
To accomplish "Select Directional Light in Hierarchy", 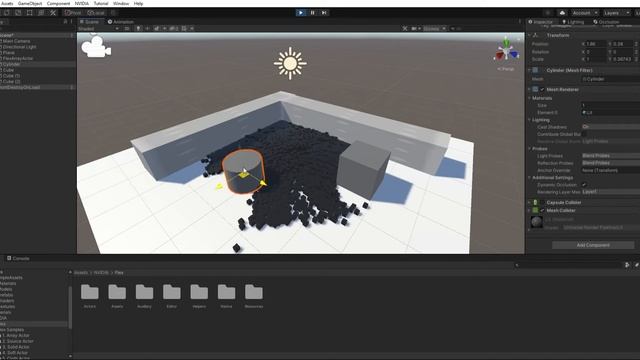I will coord(20,47).
